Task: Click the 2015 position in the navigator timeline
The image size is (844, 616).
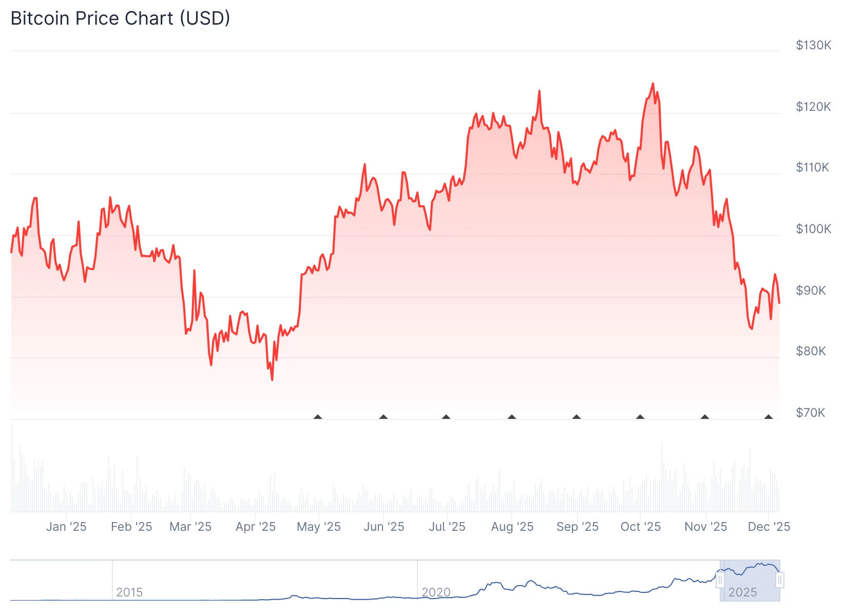Action: click(129, 592)
